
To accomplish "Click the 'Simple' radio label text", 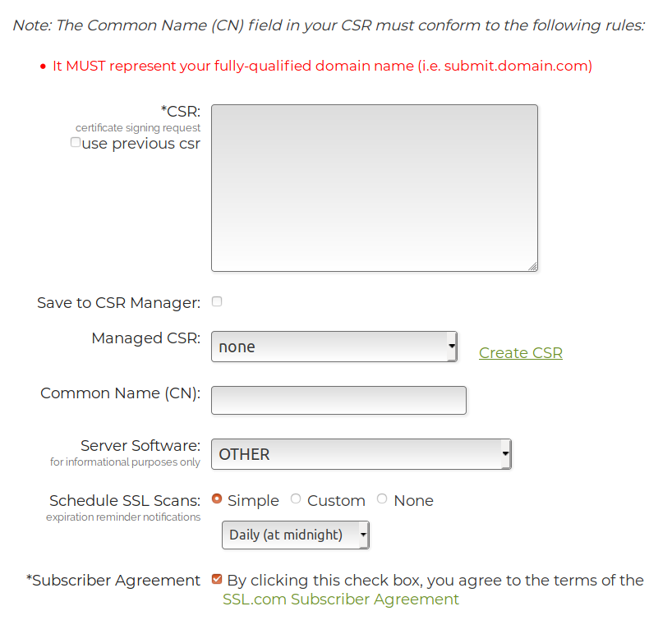I will point(253,500).
